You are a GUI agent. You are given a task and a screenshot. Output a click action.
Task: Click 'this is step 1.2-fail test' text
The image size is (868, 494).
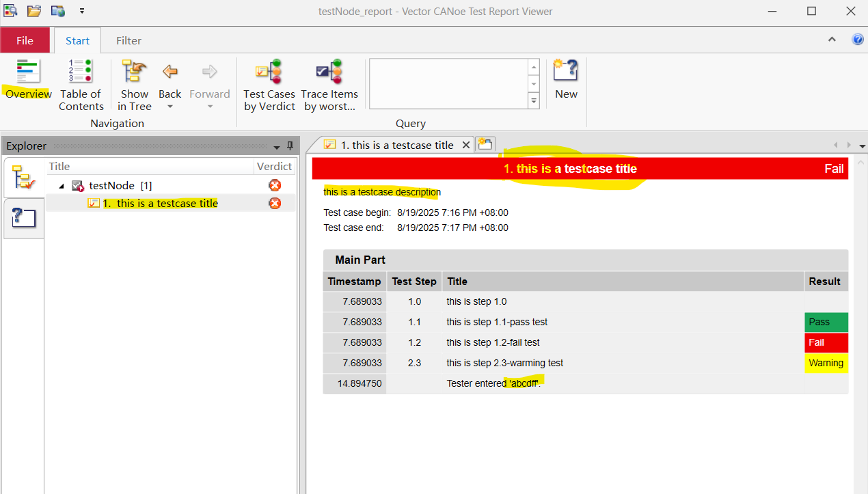coord(493,342)
